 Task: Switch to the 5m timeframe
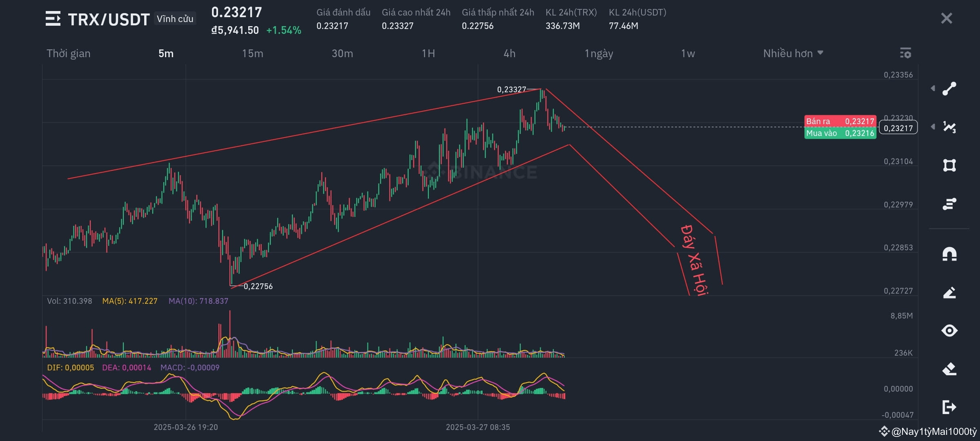coord(166,53)
